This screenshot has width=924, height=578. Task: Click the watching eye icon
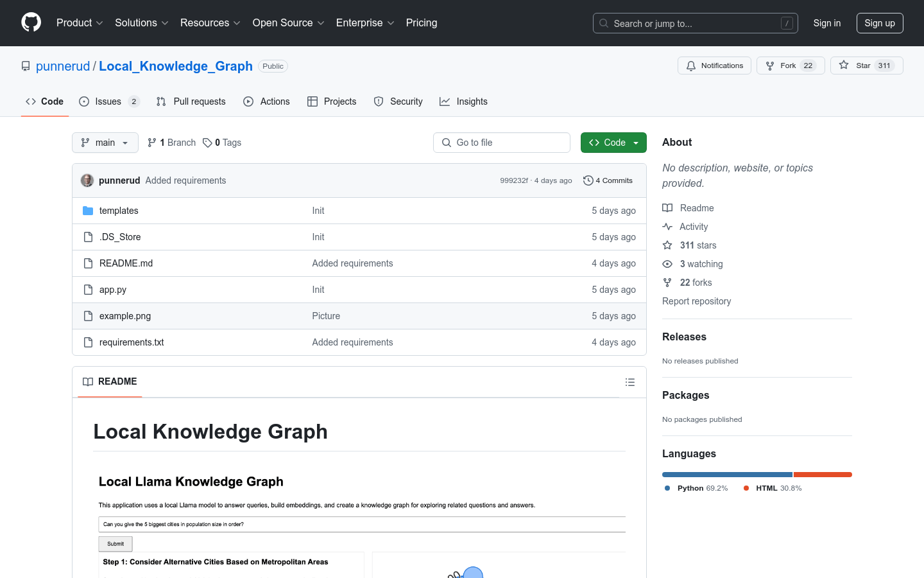pyautogui.click(x=667, y=263)
